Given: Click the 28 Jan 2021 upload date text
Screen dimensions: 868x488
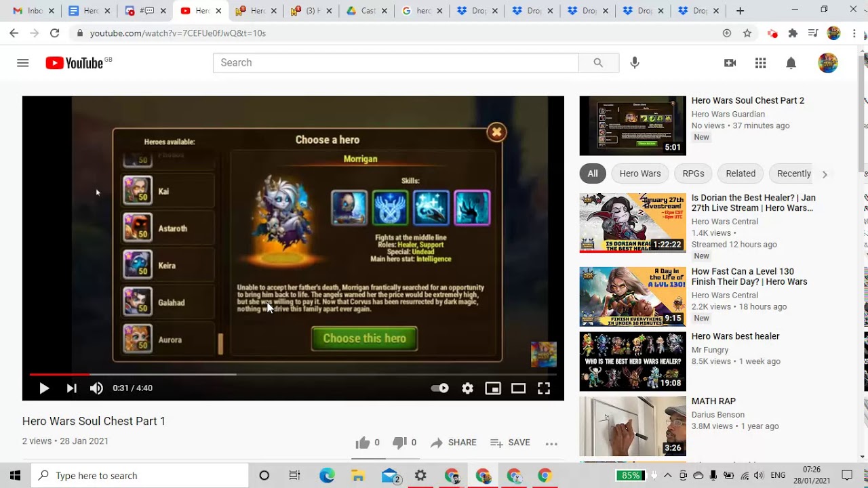Looking at the screenshot, I should pos(84,441).
